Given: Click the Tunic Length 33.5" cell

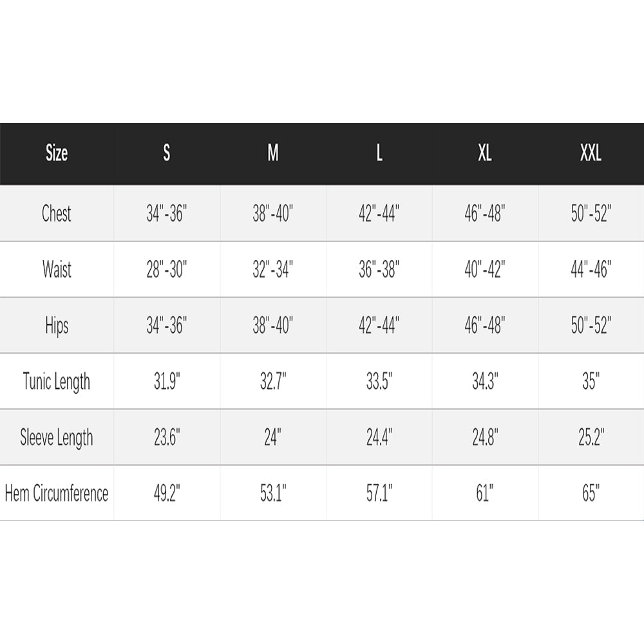Looking at the screenshot, I should (379, 381).
